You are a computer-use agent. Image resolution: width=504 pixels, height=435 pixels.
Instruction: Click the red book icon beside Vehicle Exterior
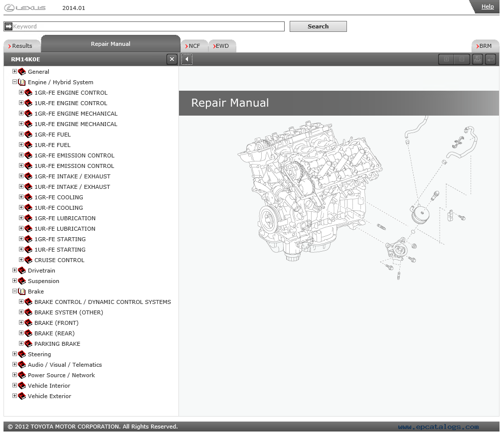[x=22, y=396]
